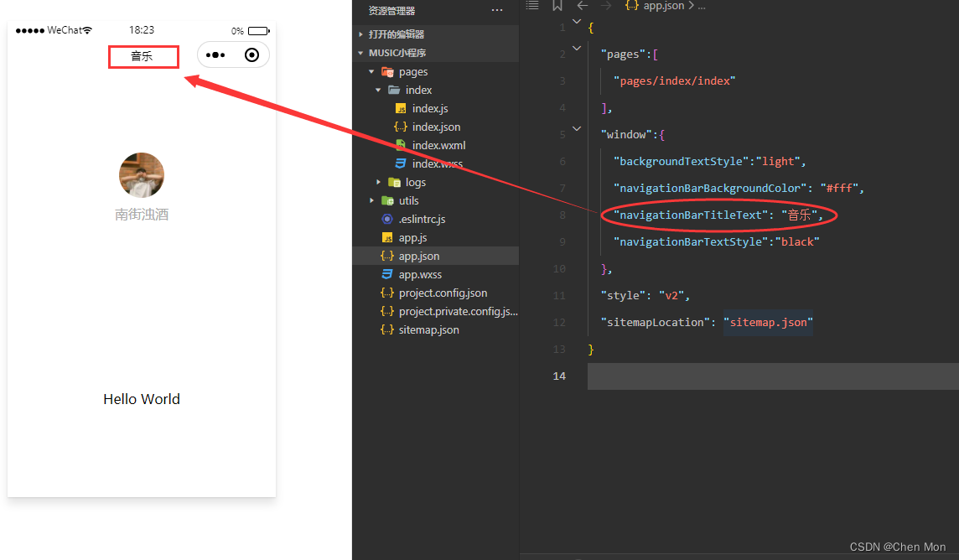
Task: Navigate back with the left arrow
Action: [583, 6]
